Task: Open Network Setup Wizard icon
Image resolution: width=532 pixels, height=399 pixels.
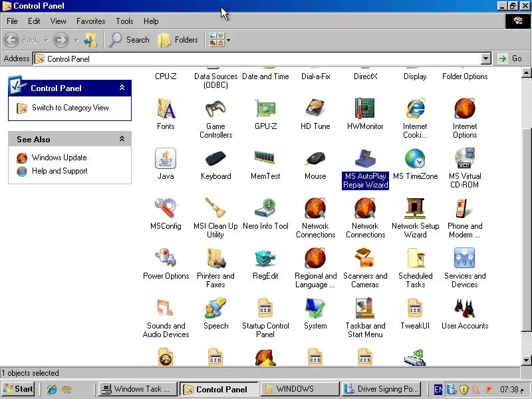Action: tap(415, 208)
